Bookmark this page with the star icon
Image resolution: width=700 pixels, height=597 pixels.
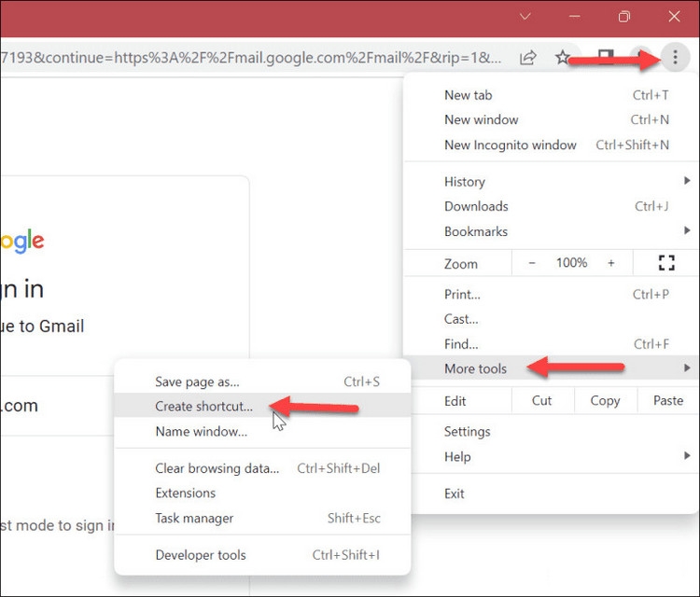[x=563, y=57]
